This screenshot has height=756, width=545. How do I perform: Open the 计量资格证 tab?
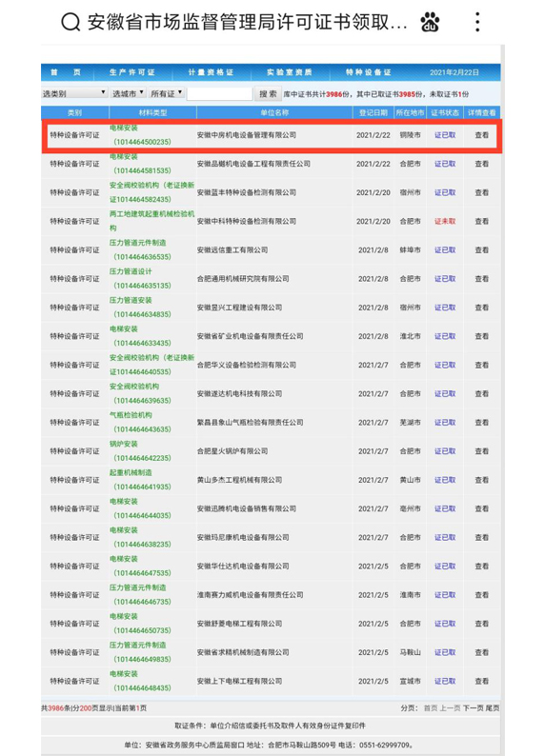pyautogui.click(x=211, y=72)
